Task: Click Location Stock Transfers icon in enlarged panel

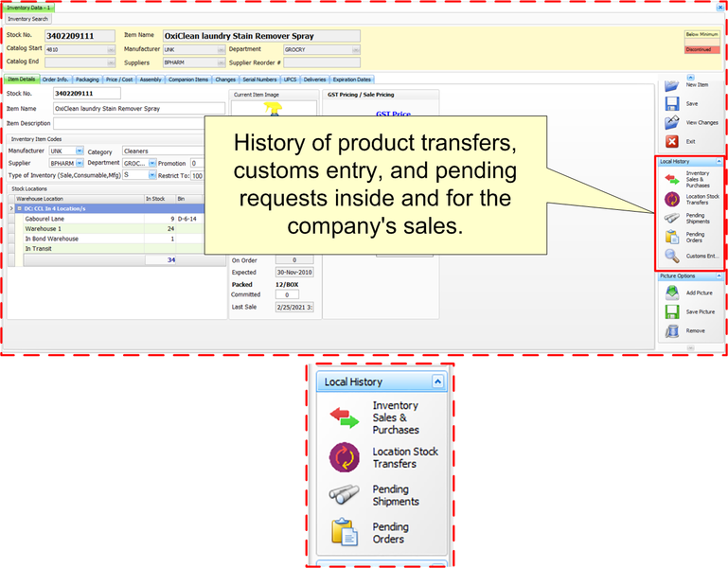Action: 345,457
